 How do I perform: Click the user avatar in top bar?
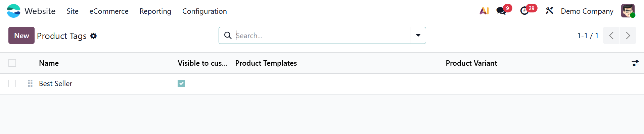click(x=628, y=11)
